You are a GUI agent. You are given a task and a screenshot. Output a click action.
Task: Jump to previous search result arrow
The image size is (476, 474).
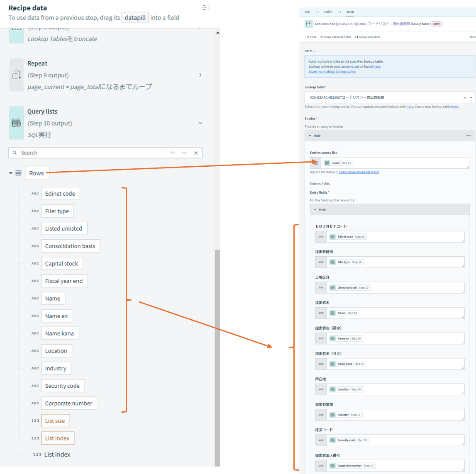click(x=173, y=153)
